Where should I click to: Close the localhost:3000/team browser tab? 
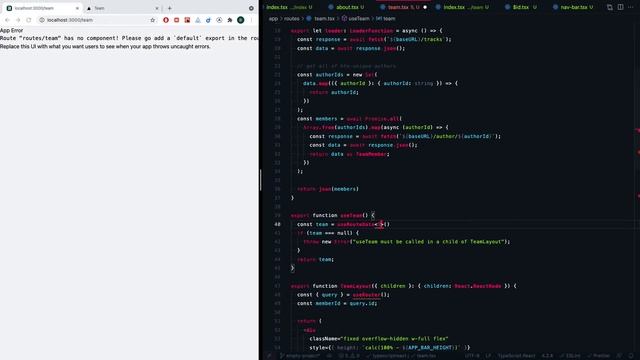click(77, 8)
